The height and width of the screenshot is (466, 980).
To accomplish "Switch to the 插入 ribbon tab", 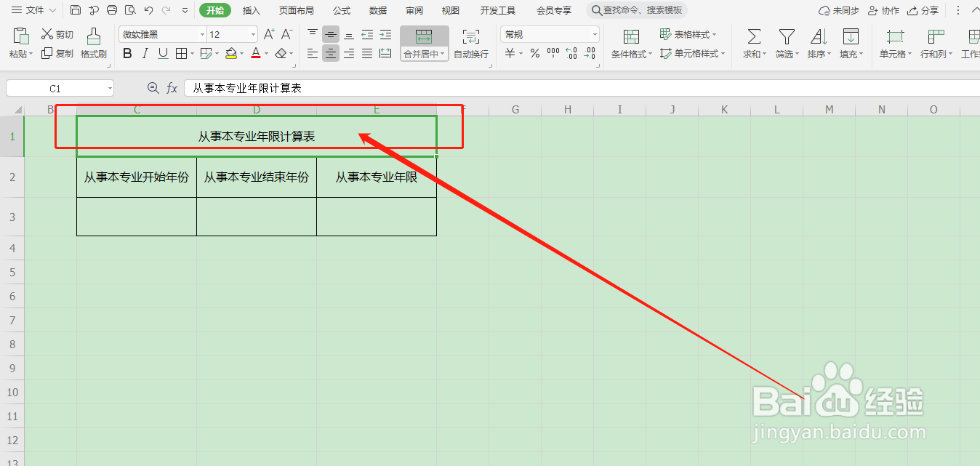I will click(x=251, y=10).
